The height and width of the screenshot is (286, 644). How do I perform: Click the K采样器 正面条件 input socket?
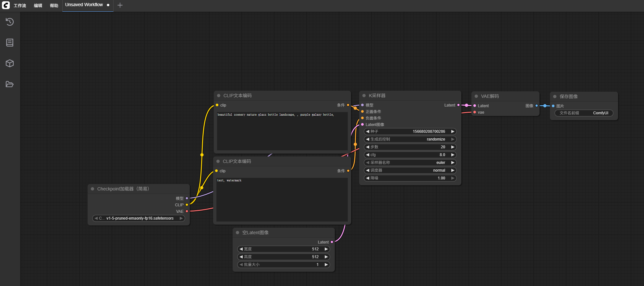tap(362, 111)
